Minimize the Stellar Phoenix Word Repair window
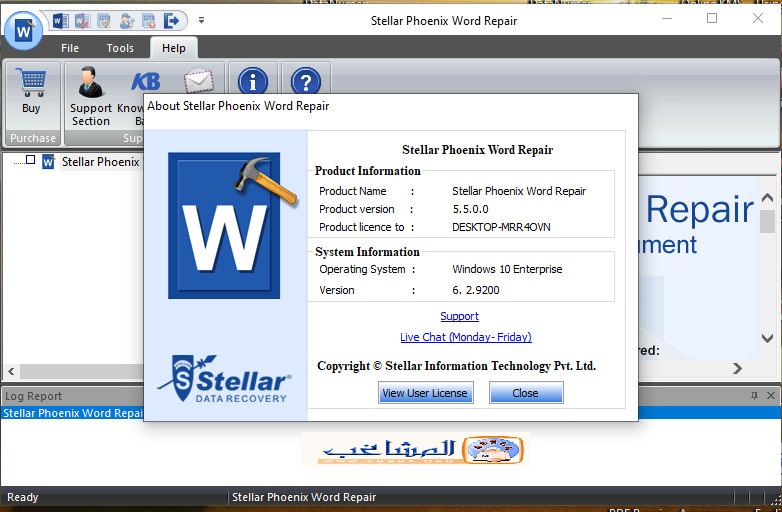 tap(667, 18)
